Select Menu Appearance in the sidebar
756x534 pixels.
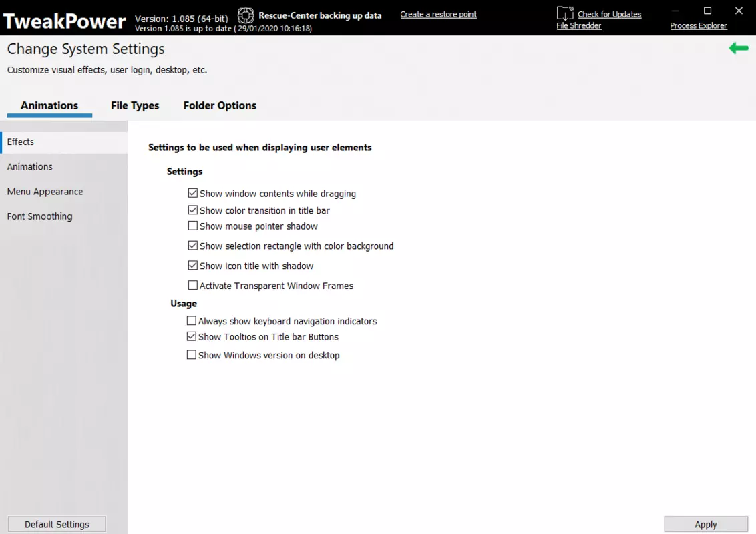(x=64, y=192)
